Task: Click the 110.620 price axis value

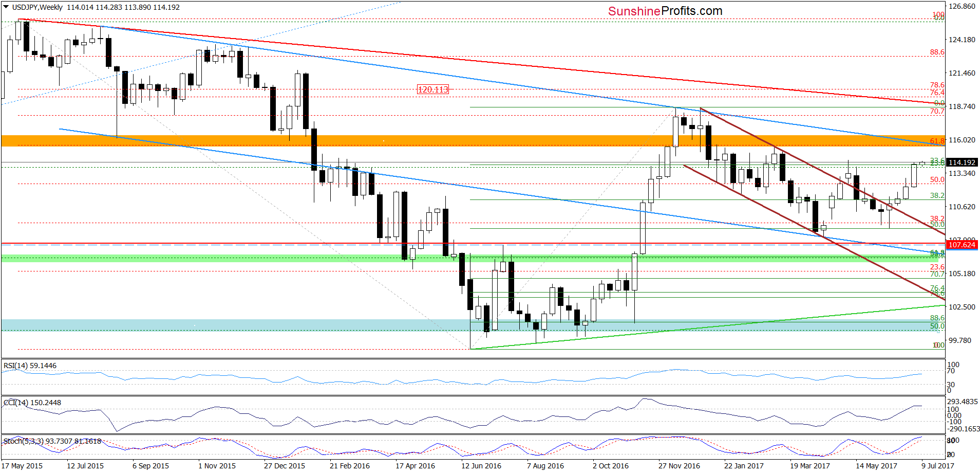Action: [x=962, y=207]
